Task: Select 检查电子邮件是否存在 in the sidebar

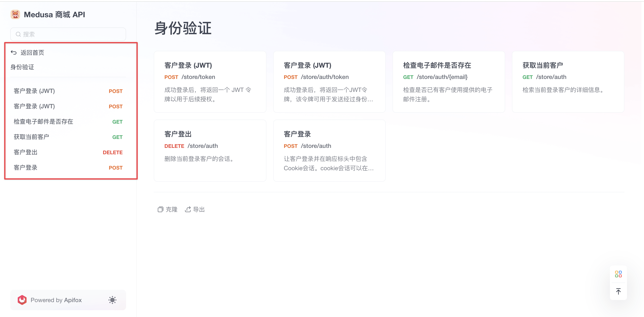Action: coord(43,122)
